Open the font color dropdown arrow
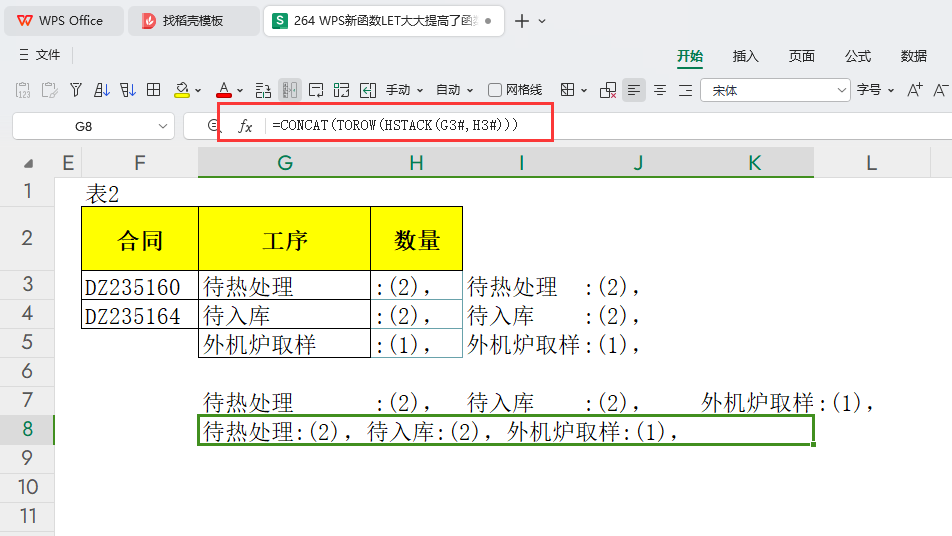Image resolution: width=952 pixels, height=536 pixels. (240, 91)
